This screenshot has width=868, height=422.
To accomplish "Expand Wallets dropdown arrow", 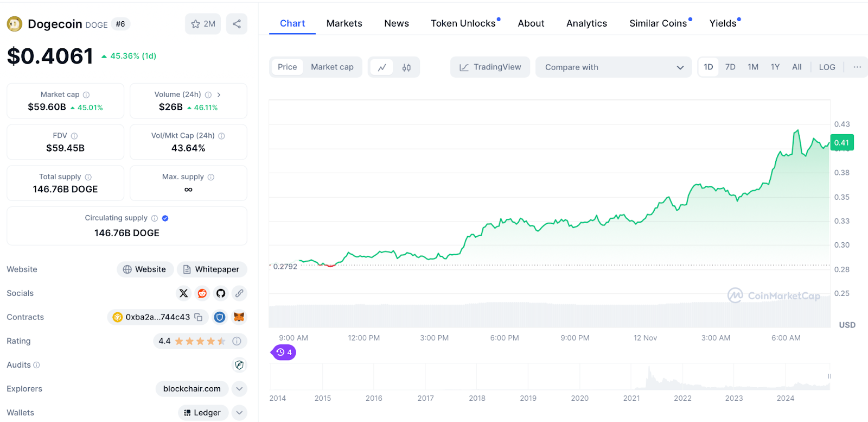I will click(239, 413).
